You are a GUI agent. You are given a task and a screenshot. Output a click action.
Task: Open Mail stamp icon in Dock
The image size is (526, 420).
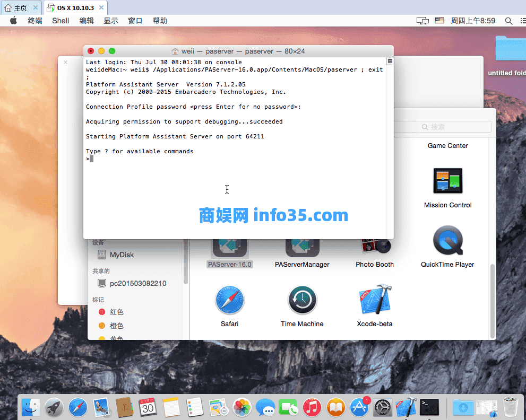point(102,407)
